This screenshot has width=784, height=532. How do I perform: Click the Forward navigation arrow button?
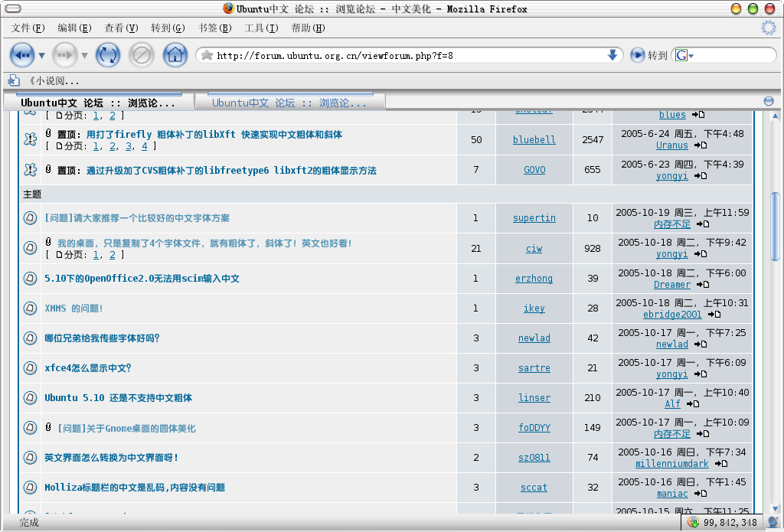(x=65, y=55)
